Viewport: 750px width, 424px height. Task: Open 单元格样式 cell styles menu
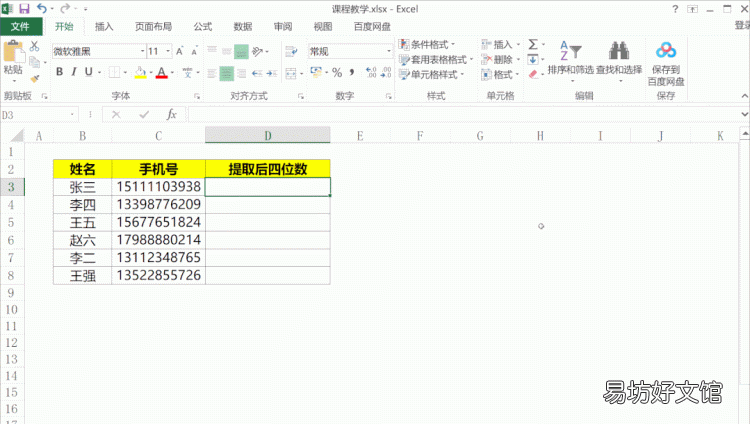coord(431,74)
